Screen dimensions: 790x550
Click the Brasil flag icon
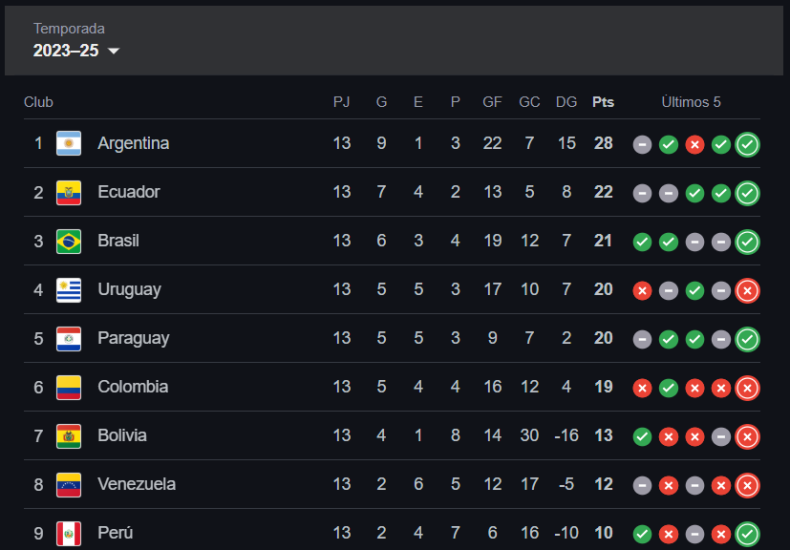pyautogui.click(x=68, y=241)
